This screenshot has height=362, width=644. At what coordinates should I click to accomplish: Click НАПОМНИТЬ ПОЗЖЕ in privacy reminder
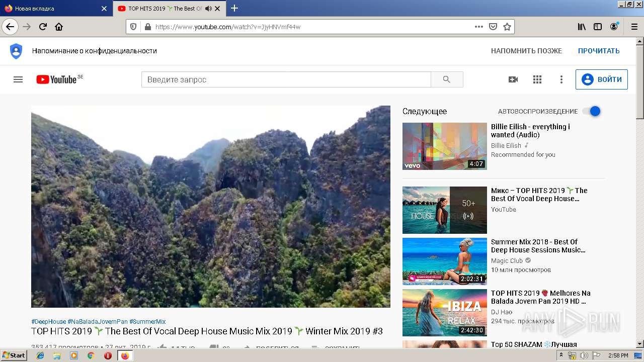tap(526, 51)
